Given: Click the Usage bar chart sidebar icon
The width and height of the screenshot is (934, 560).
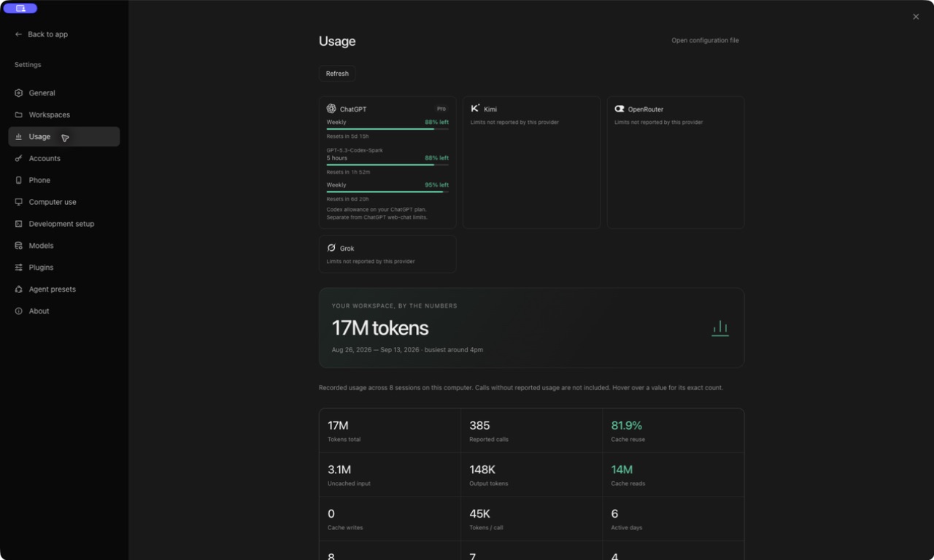Looking at the screenshot, I should (x=19, y=137).
